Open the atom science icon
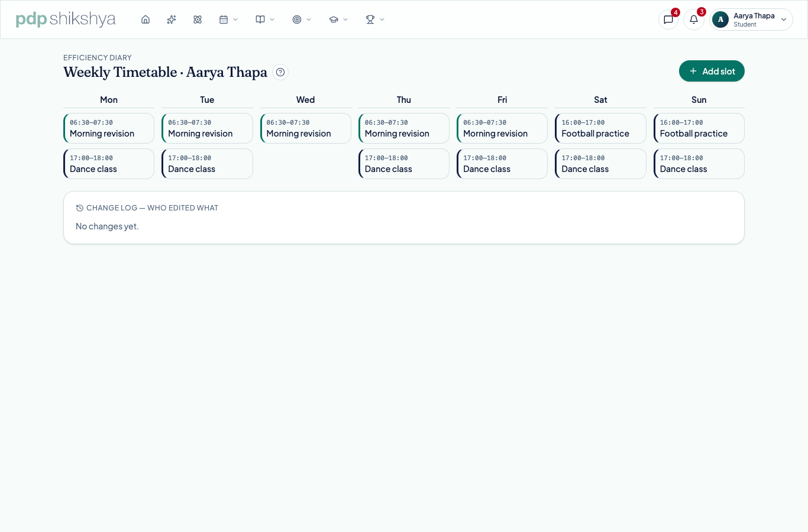Screen dimensions: 808x532 click(198, 20)
